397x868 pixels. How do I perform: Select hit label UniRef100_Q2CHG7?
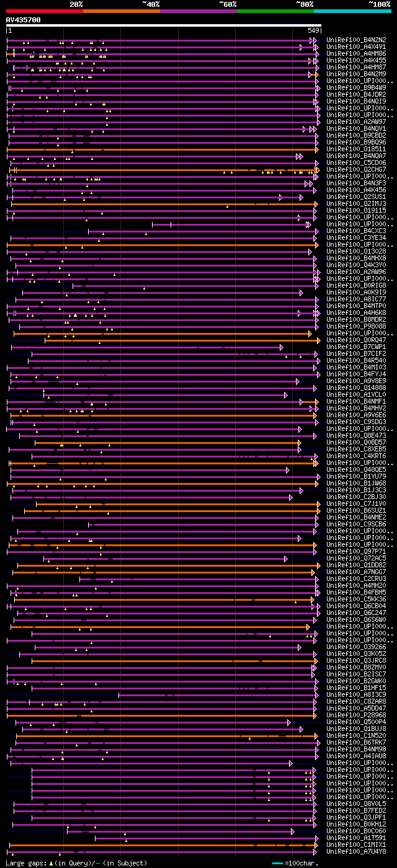pos(355,169)
